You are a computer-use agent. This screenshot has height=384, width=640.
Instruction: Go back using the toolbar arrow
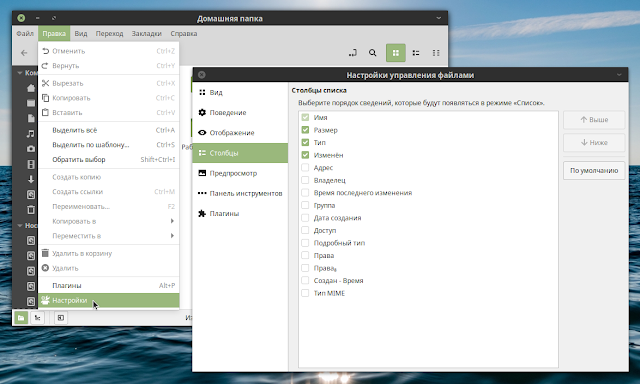point(24,53)
